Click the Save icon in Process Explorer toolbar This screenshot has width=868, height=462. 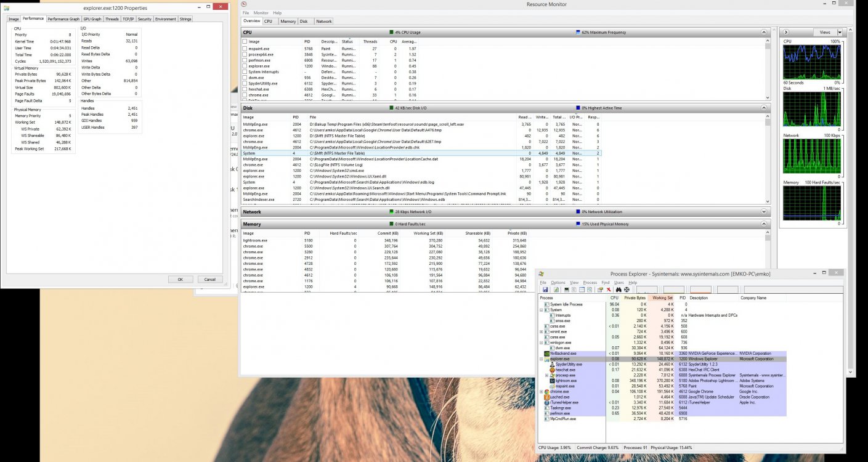545,290
